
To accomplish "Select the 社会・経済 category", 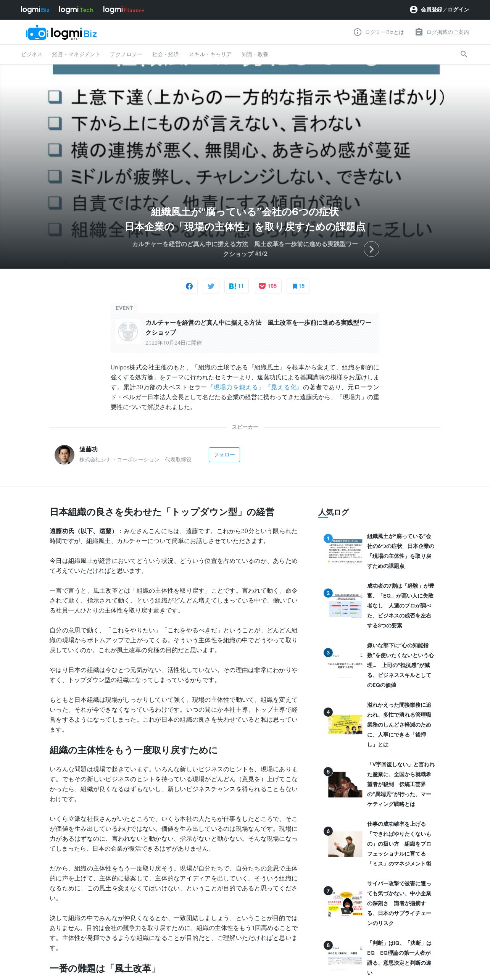I will coord(165,54).
